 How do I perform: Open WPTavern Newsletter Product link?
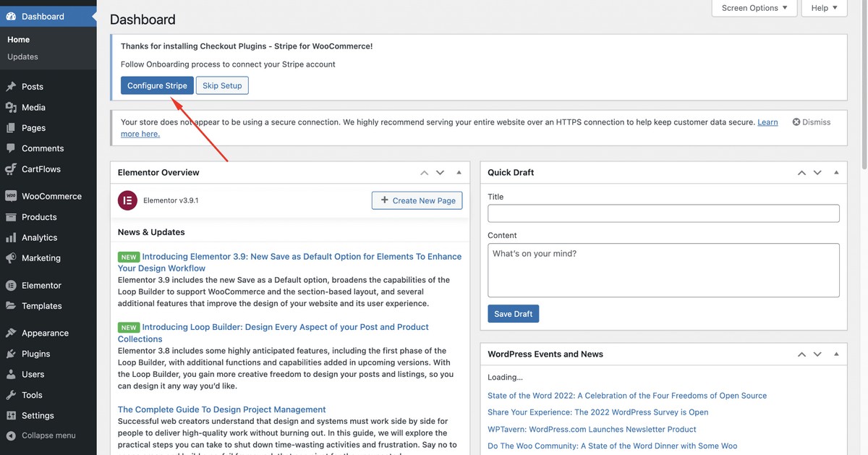(x=592, y=429)
